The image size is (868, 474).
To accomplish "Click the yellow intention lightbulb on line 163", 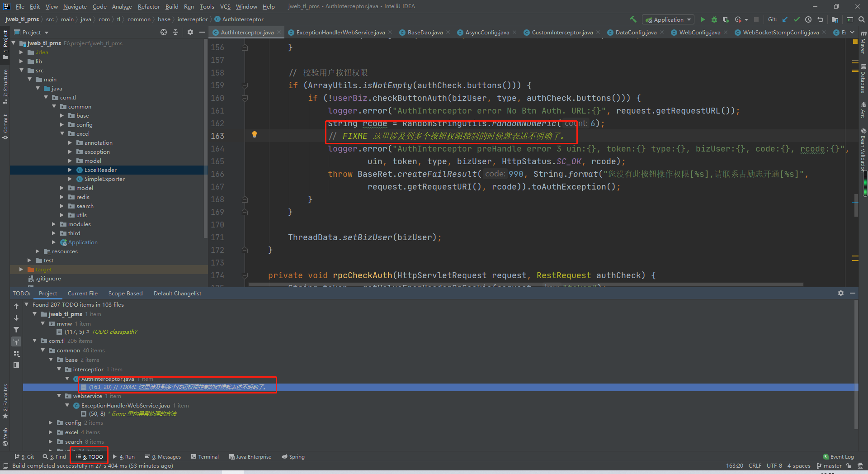I will [255, 134].
